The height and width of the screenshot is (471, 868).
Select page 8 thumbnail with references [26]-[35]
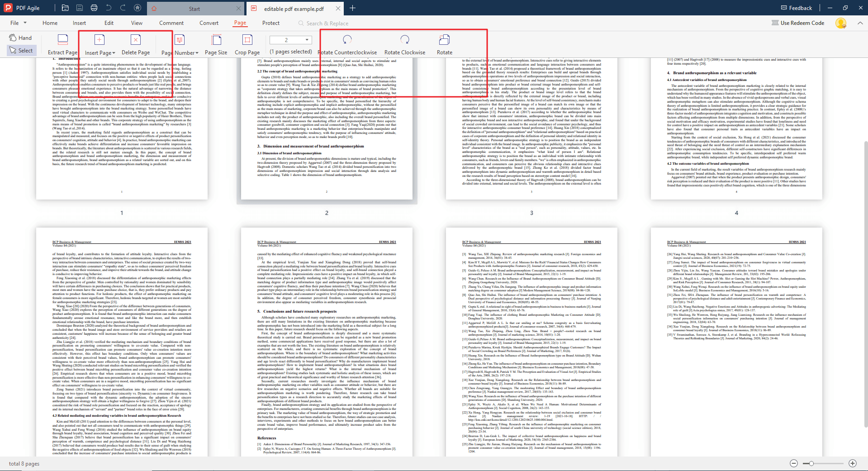click(x=736, y=342)
